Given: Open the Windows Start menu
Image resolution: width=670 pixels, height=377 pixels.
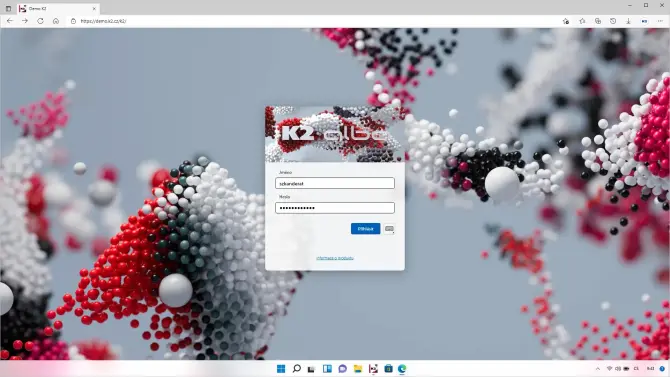Looking at the screenshot, I should [281, 368].
